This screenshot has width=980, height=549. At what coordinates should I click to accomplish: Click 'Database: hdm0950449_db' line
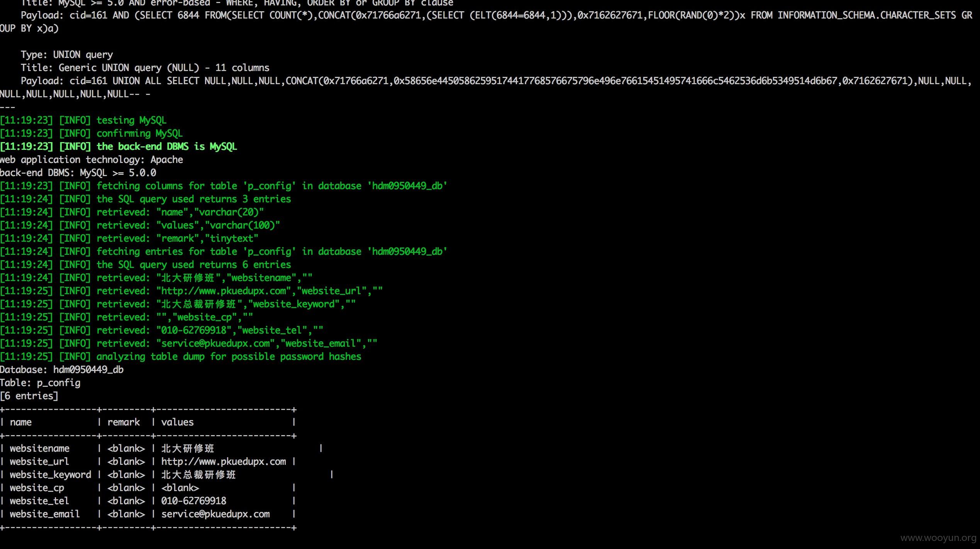(x=62, y=370)
